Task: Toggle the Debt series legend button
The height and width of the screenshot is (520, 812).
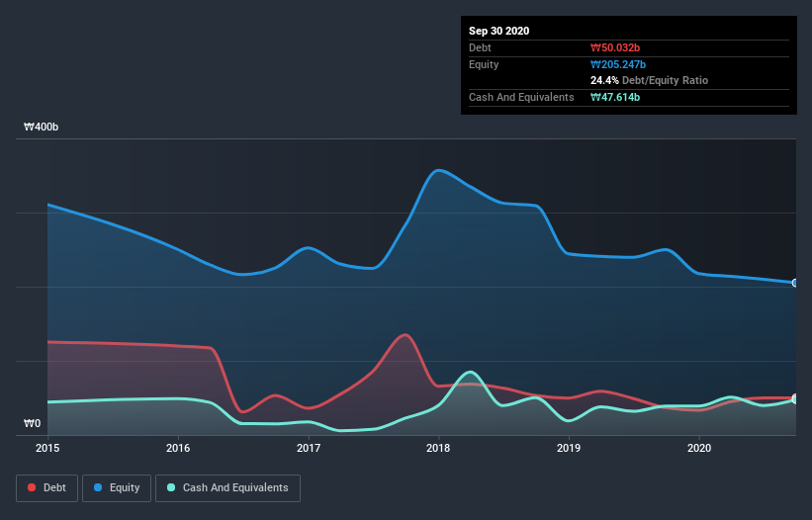Action: pos(46,488)
